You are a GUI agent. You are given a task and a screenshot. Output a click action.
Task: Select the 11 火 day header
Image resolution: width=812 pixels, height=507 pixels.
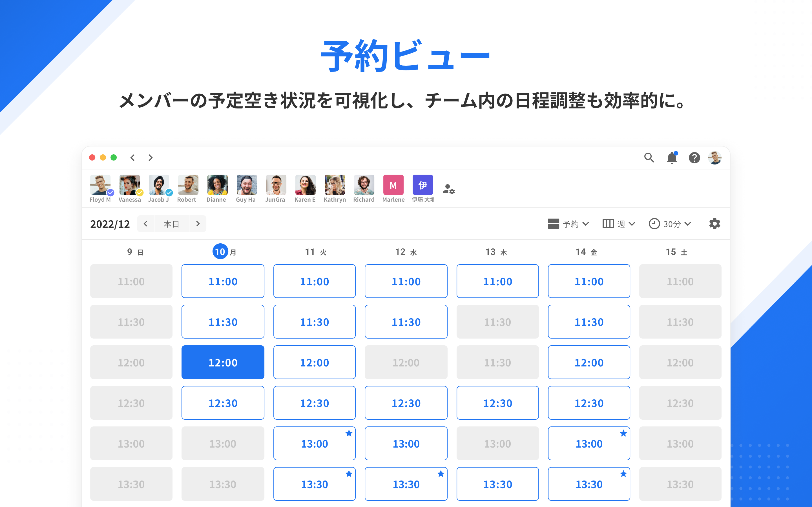tap(315, 252)
